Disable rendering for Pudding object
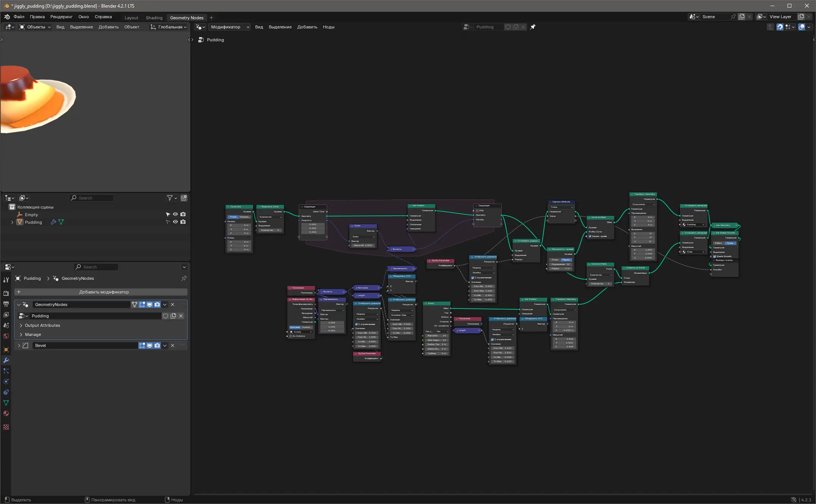 tap(183, 222)
